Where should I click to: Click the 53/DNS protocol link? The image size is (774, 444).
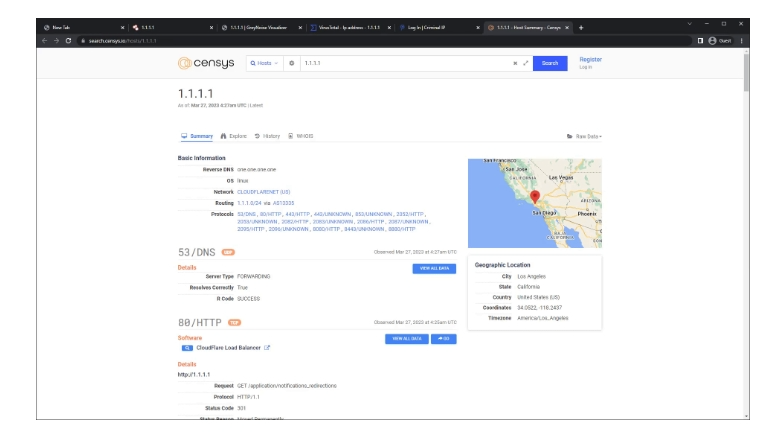(246, 214)
